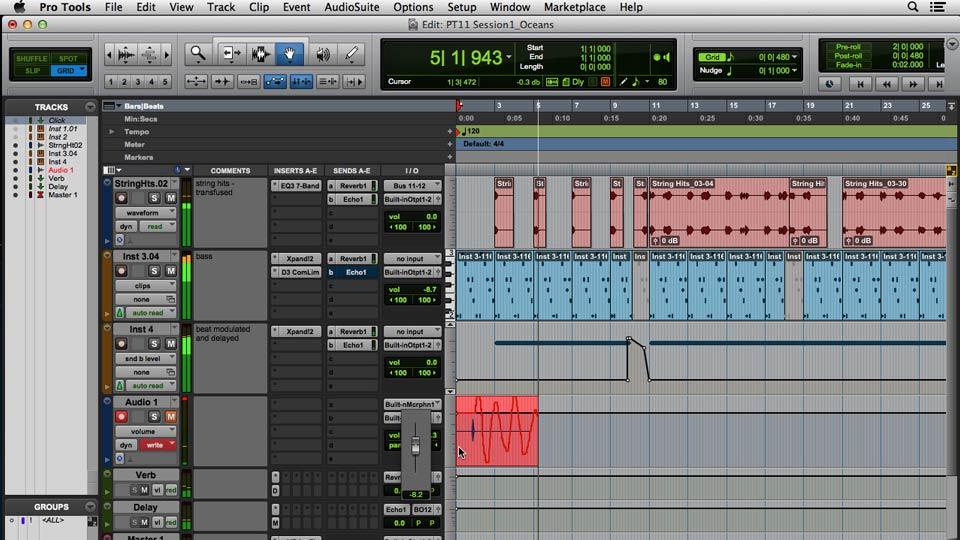Open the Groups list popup menu
The height and width of the screenshot is (540, 960).
tap(90, 507)
